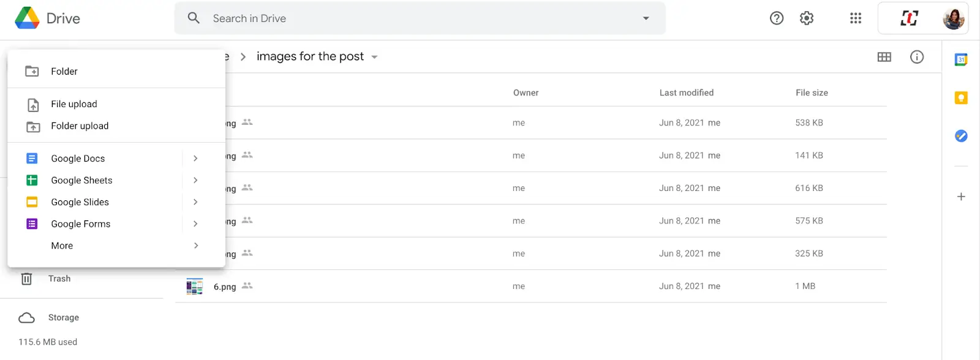Click the 1 MB file size cell
Viewport: 980px width, 360px height.
805,286
